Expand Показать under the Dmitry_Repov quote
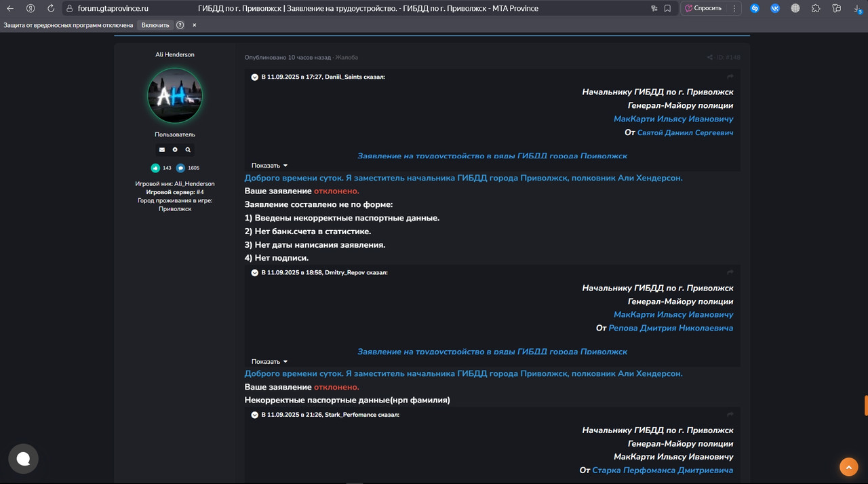 click(269, 362)
